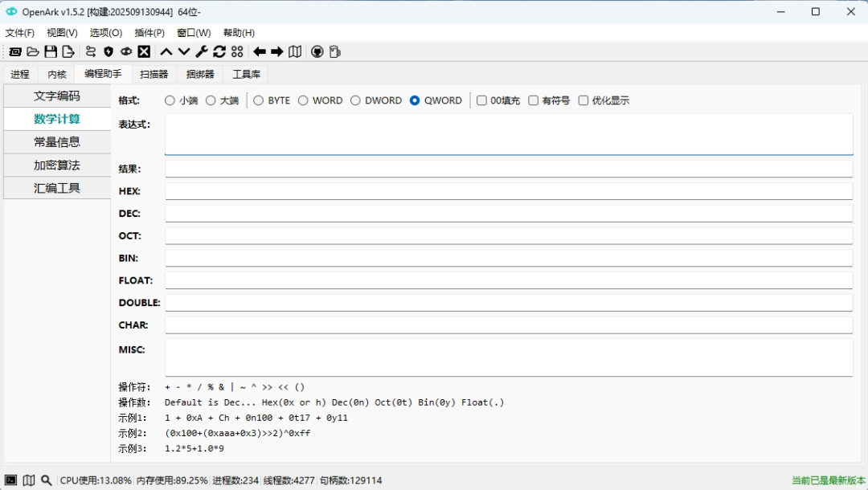Click the Save toolbar icon
The width and height of the screenshot is (868, 490).
pos(51,51)
